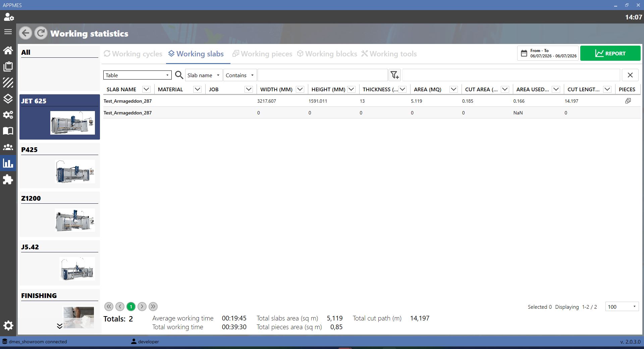Expand SLAB NAME column filter arrow

[146, 89]
